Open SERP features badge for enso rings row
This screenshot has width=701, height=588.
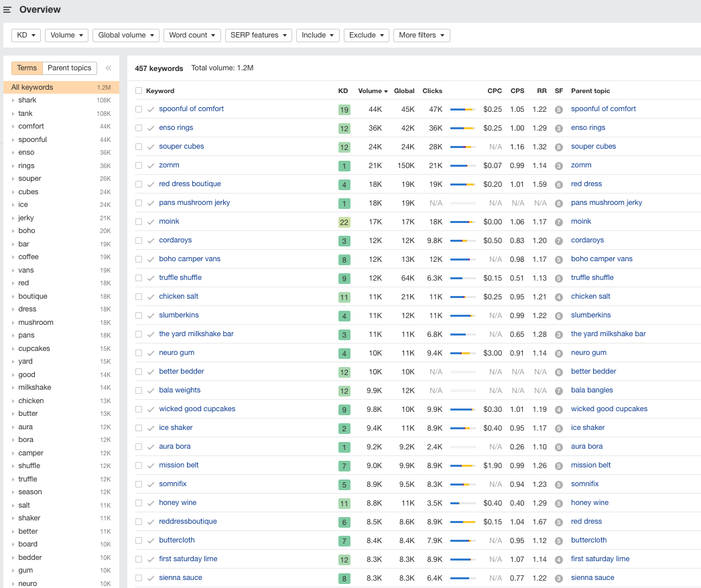pyautogui.click(x=559, y=128)
